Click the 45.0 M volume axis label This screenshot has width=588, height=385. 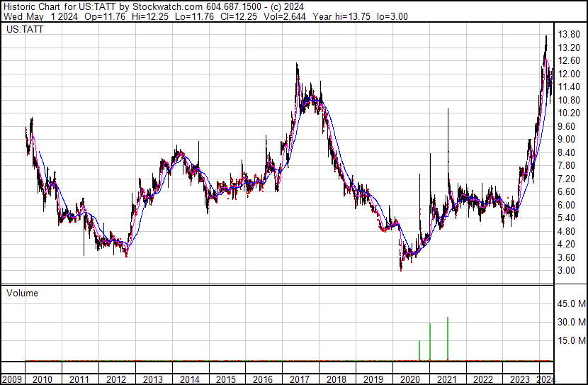point(572,303)
